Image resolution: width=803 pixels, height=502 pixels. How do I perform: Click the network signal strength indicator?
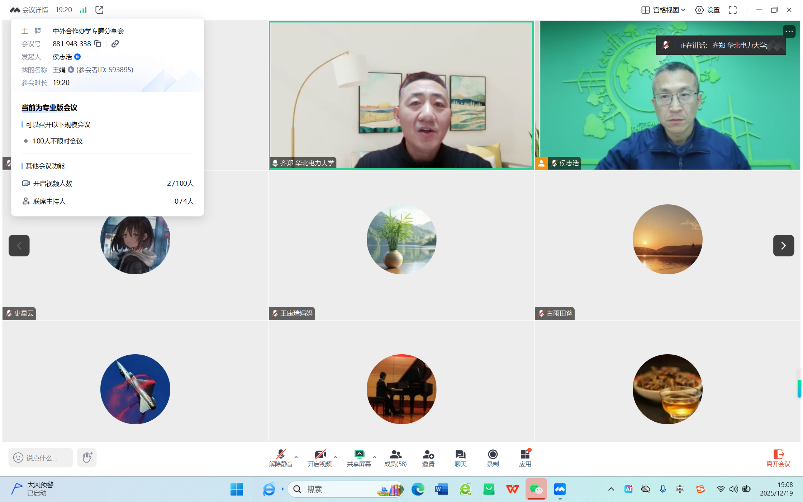(82, 9)
